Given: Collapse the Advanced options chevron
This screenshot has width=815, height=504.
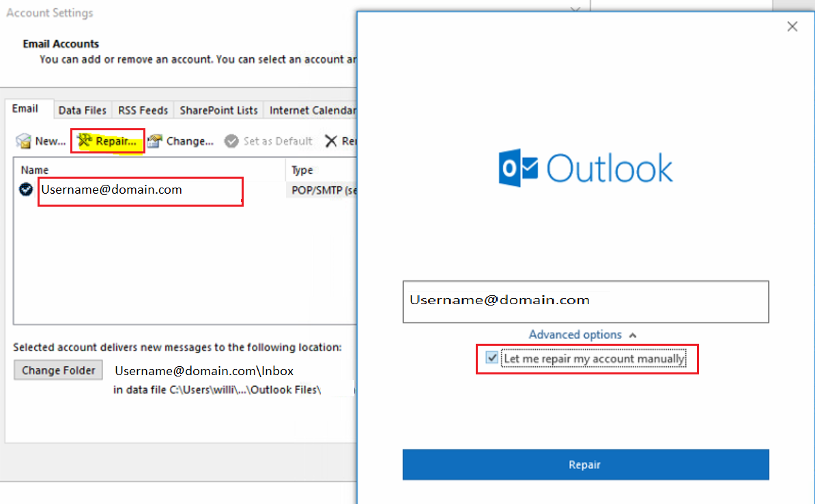Looking at the screenshot, I should 633,335.
